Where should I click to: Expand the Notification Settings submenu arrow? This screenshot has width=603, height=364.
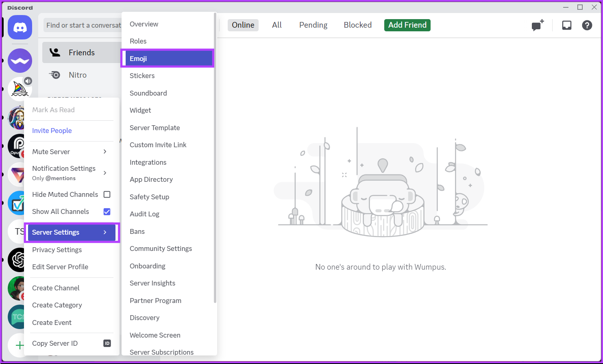click(105, 173)
